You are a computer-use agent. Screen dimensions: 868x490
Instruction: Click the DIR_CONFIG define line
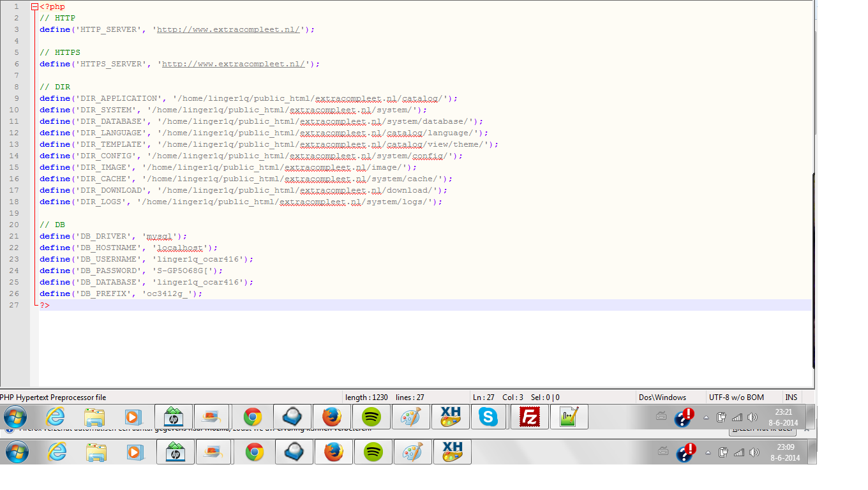click(x=251, y=156)
